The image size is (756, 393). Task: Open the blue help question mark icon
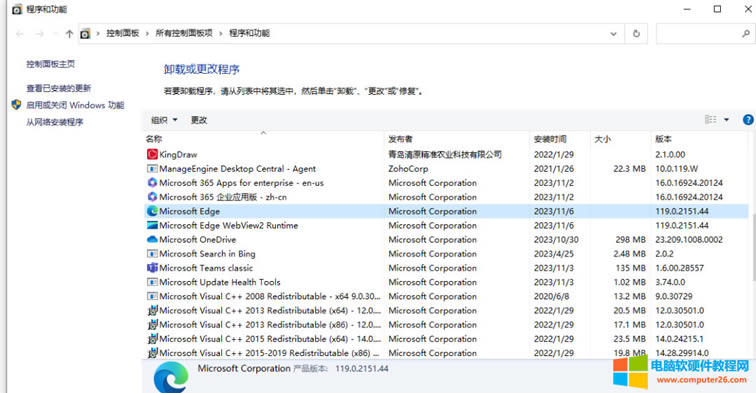(748, 120)
